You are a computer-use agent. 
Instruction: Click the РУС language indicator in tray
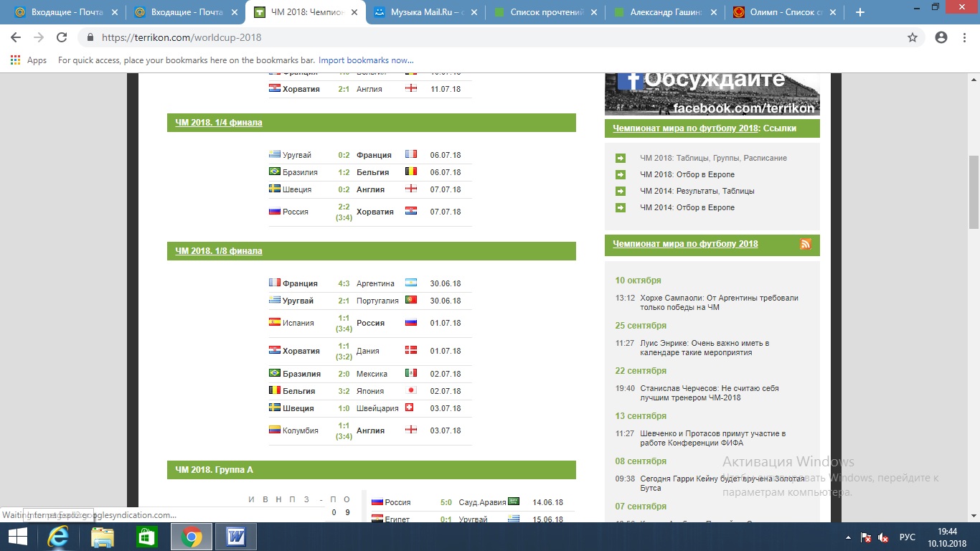pos(908,537)
